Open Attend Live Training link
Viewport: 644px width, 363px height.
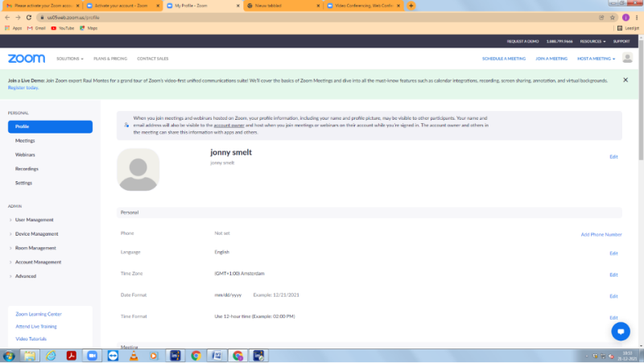point(36,327)
